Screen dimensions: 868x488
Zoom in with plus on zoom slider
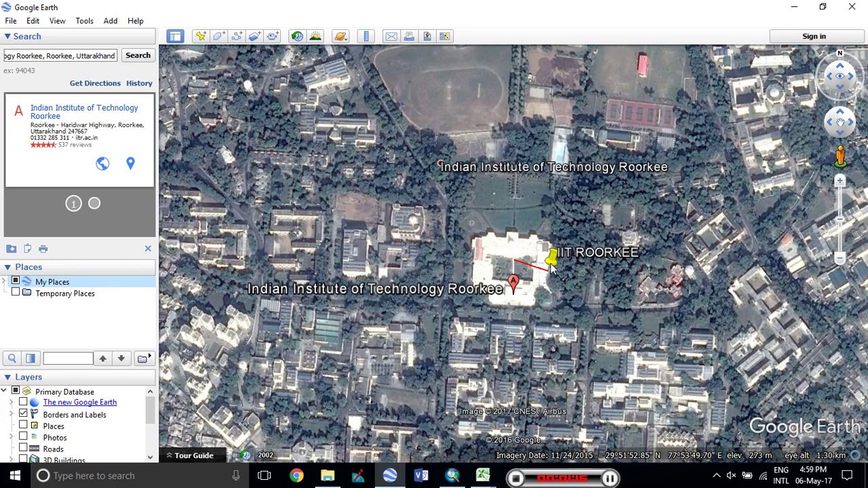point(840,180)
